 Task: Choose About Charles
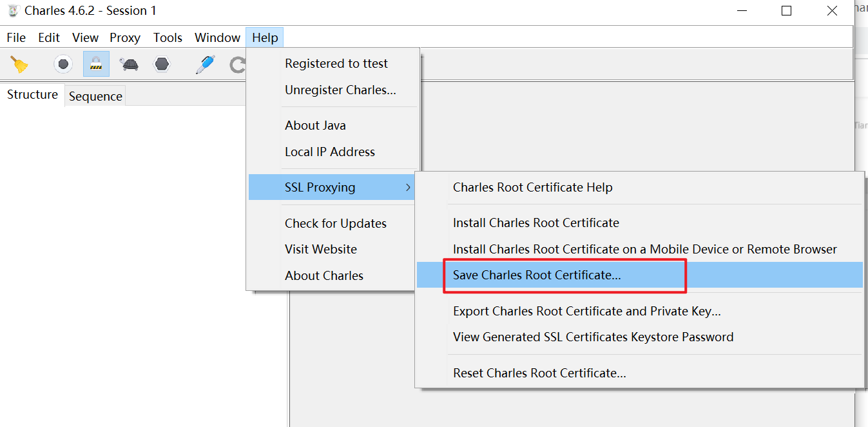tap(333, 275)
